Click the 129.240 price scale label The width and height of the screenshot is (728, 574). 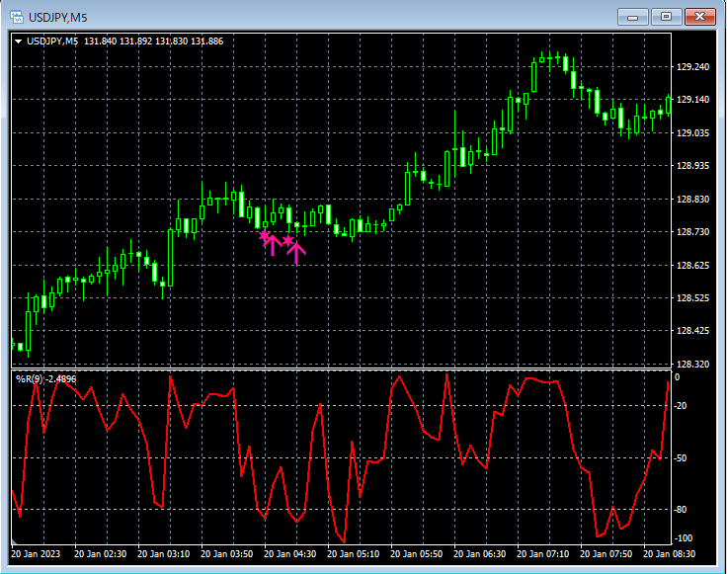(692, 67)
